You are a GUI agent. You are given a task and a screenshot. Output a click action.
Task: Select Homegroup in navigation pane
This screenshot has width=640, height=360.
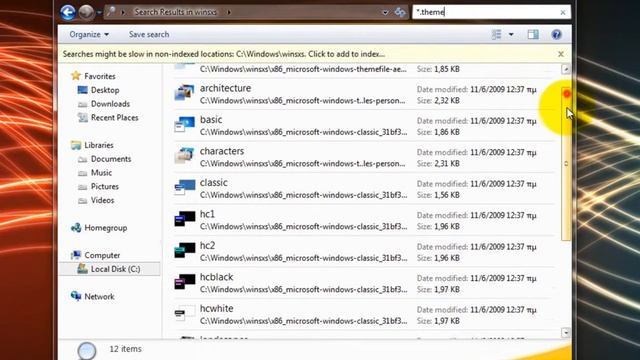pos(105,228)
